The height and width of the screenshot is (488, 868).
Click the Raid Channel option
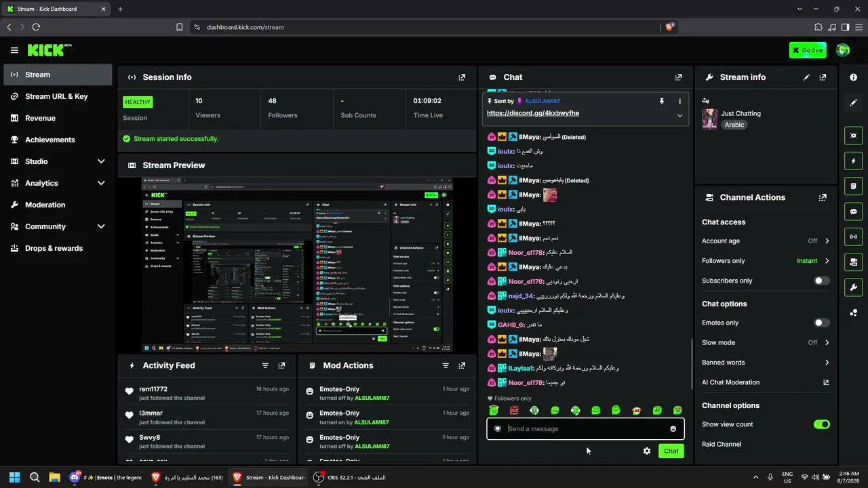[722, 445]
